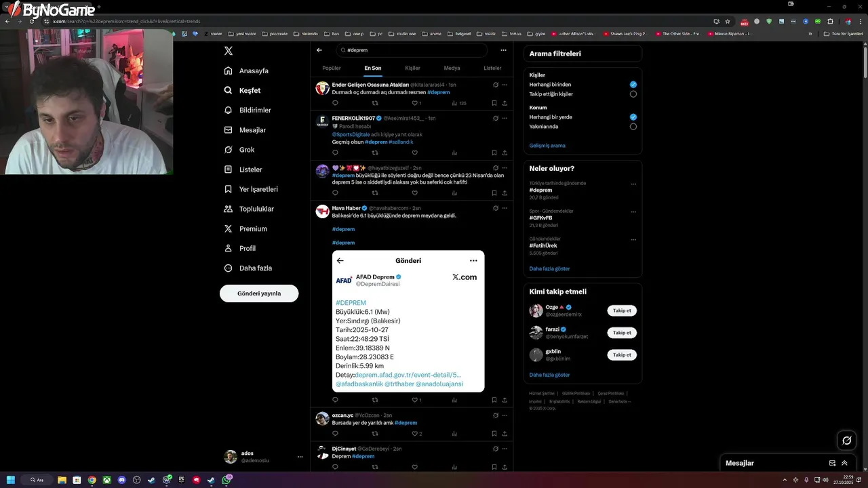The width and height of the screenshot is (868, 488).
Task: Select the 'Yakınlarında' location radio option
Action: click(633, 127)
